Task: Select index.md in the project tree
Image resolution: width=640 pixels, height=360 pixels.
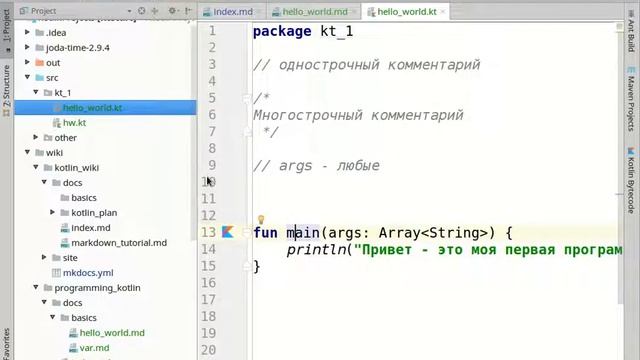Action: click(91, 228)
